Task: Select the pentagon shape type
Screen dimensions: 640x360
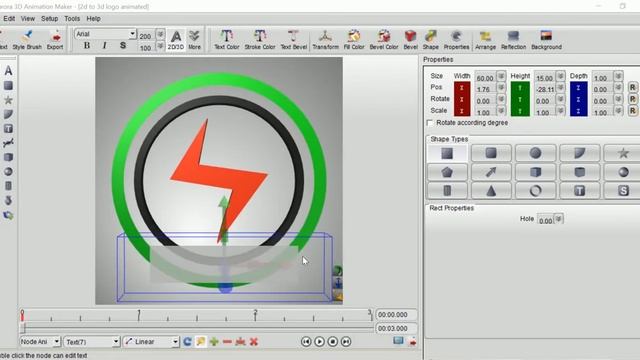Action: pos(447,172)
